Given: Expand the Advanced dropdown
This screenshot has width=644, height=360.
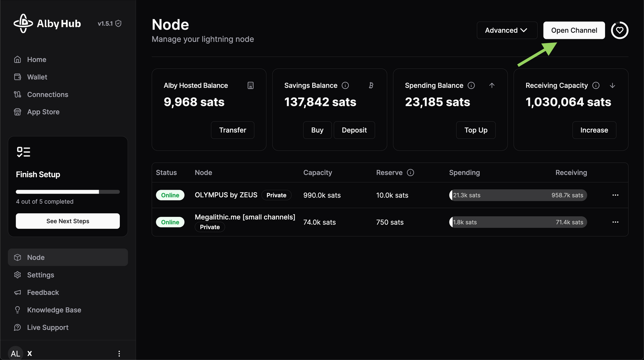Looking at the screenshot, I should (x=507, y=30).
